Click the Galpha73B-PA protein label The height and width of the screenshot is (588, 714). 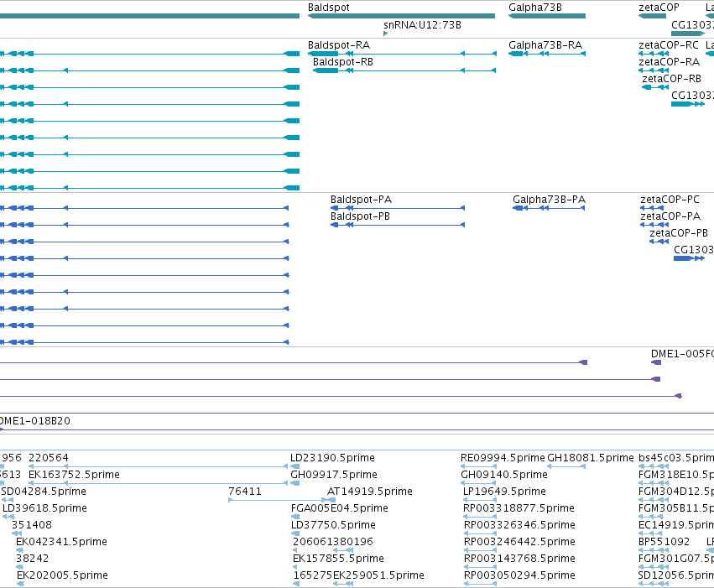pyautogui.click(x=550, y=200)
